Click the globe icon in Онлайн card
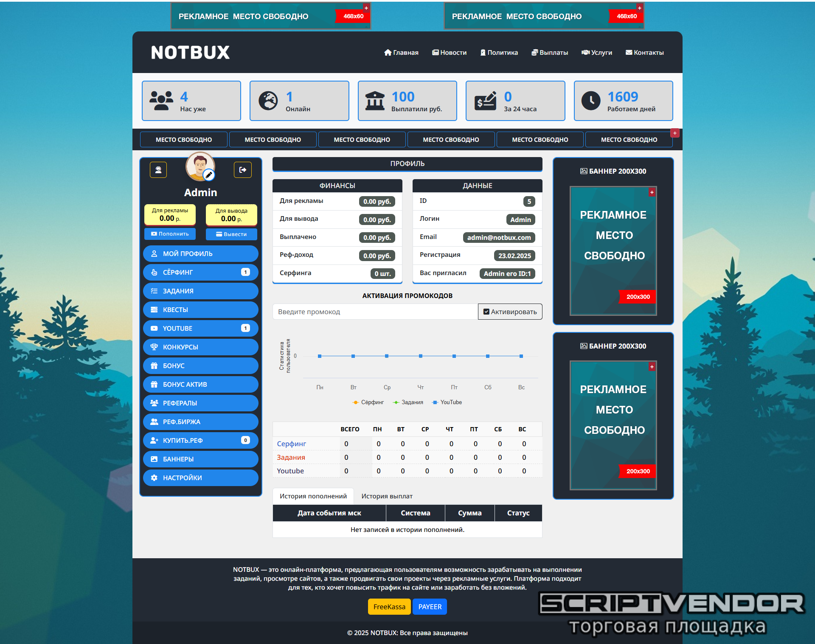 point(268,101)
